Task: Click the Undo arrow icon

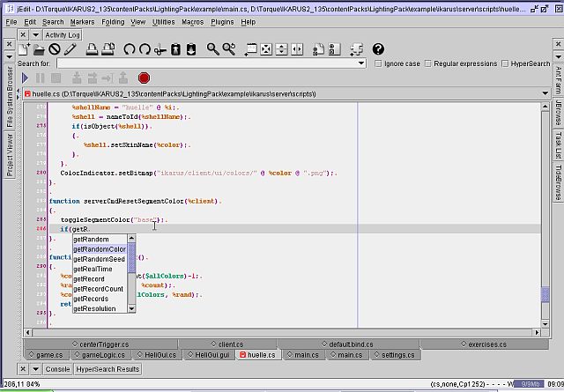Action: click(x=130, y=49)
